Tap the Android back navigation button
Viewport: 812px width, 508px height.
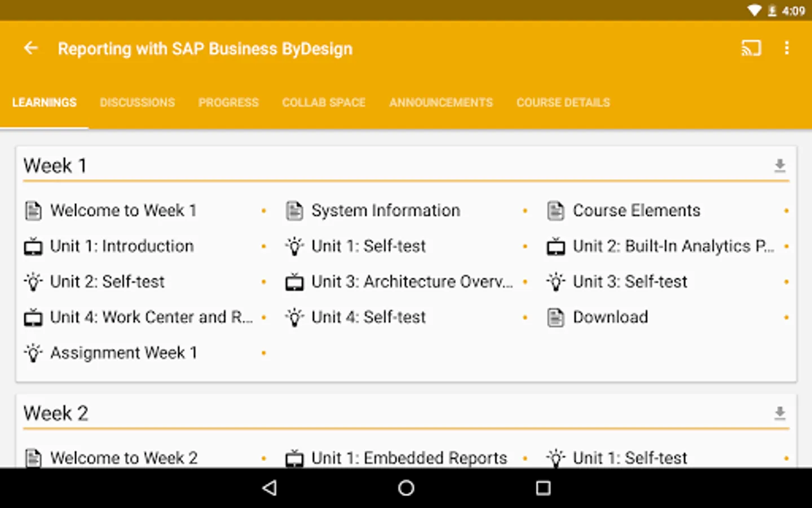(x=270, y=488)
